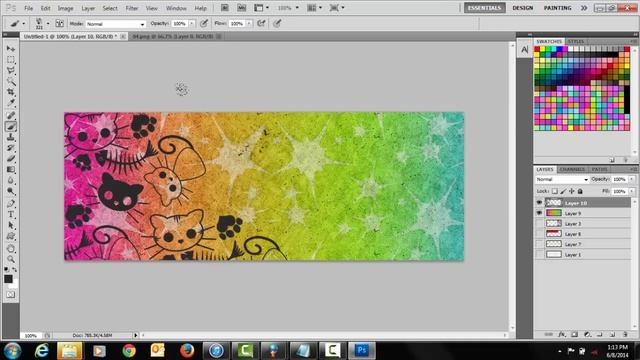Open the Layer menu
The width and height of the screenshot is (640, 360).
tap(88, 8)
